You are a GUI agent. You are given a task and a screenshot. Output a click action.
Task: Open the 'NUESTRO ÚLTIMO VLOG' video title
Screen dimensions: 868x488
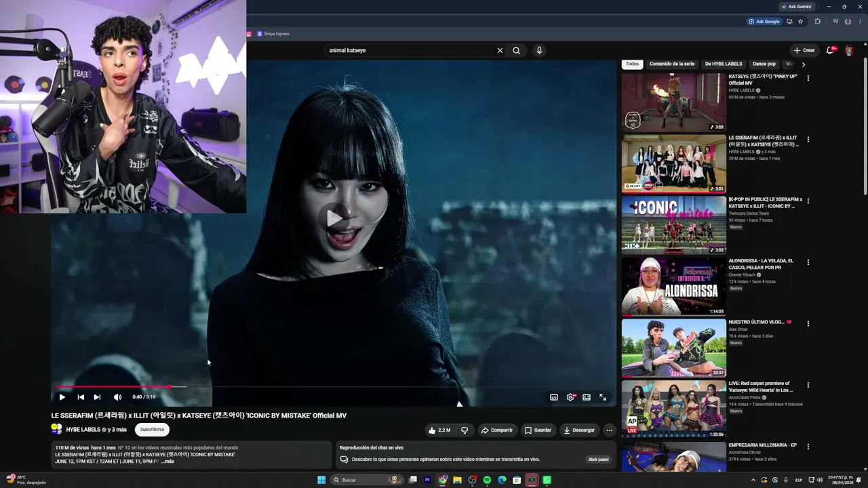pyautogui.click(x=760, y=322)
